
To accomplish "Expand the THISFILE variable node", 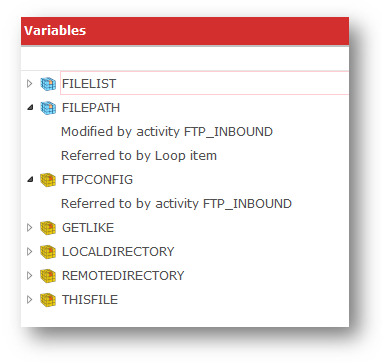I will click(x=30, y=299).
